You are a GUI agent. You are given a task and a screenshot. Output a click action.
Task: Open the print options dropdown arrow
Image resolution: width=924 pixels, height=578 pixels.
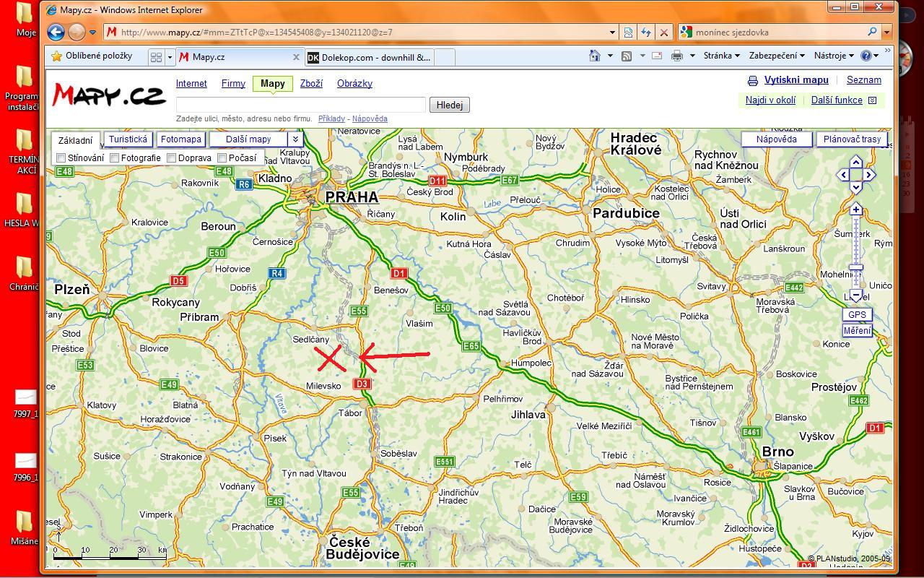pyautogui.click(x=692, y=56)
